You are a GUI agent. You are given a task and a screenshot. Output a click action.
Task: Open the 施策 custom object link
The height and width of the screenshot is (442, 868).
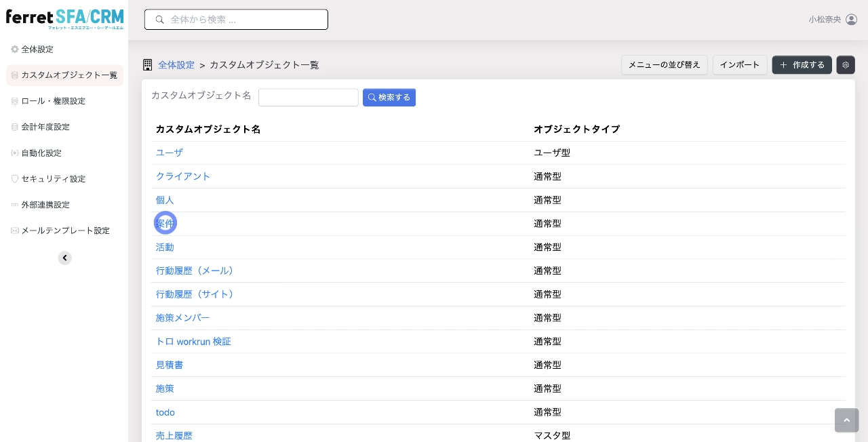pos(165,388)
